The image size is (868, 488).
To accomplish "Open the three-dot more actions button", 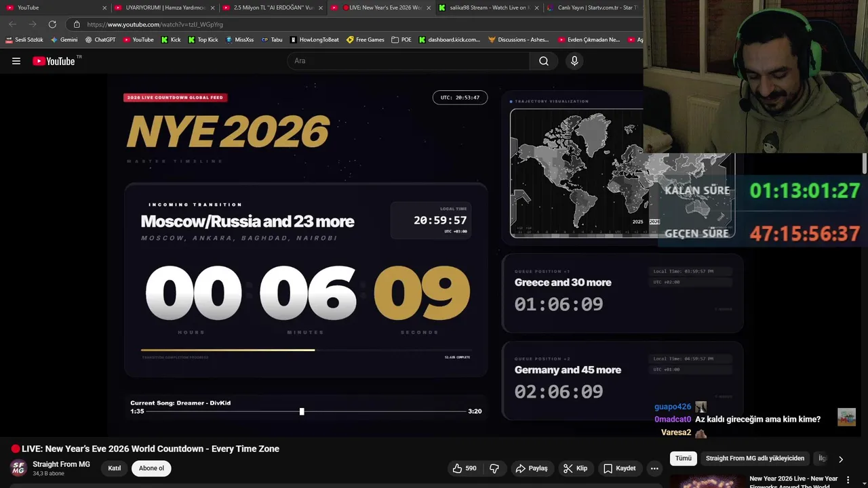I will [x=654, y=468].
